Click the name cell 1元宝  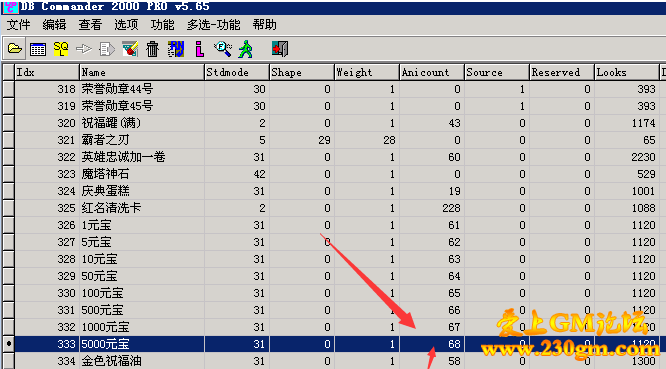pos(142,225)
